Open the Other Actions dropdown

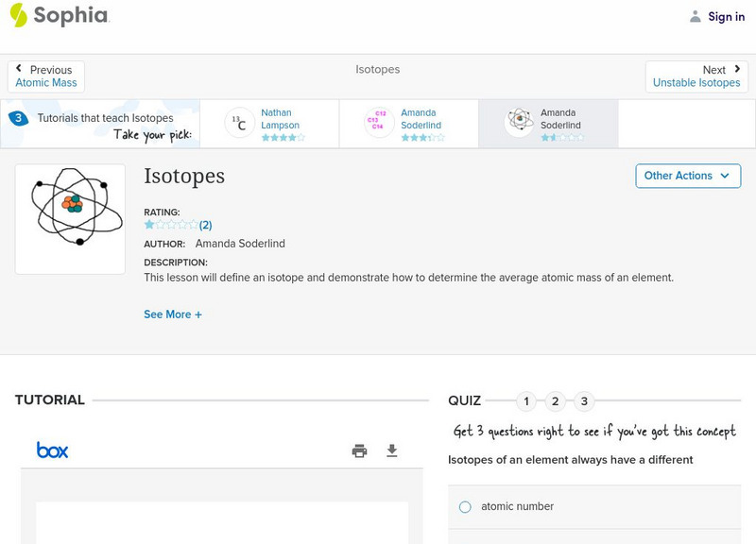coord(687,176)
